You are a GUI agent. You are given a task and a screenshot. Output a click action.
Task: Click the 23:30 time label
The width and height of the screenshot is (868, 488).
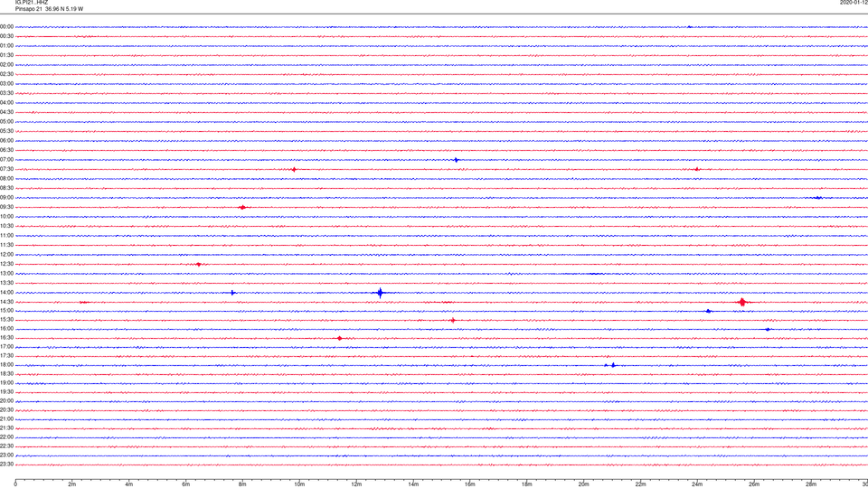point(7,465)
